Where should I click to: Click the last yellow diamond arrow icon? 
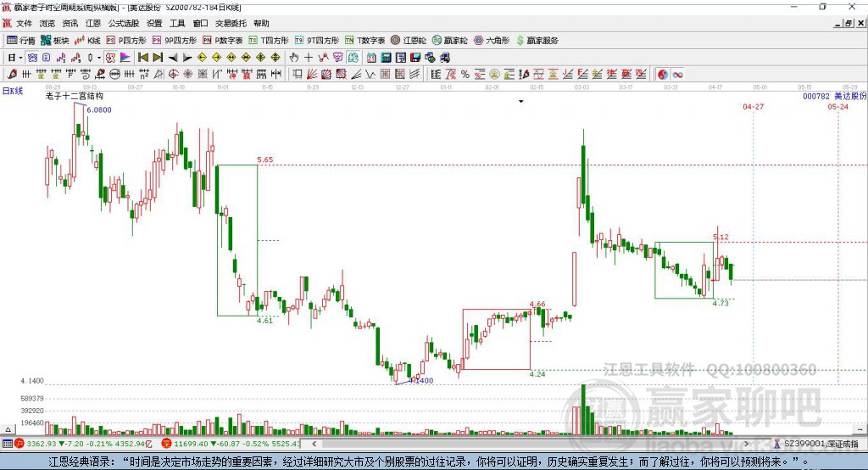pyautogui.click(x=275, y=58)
